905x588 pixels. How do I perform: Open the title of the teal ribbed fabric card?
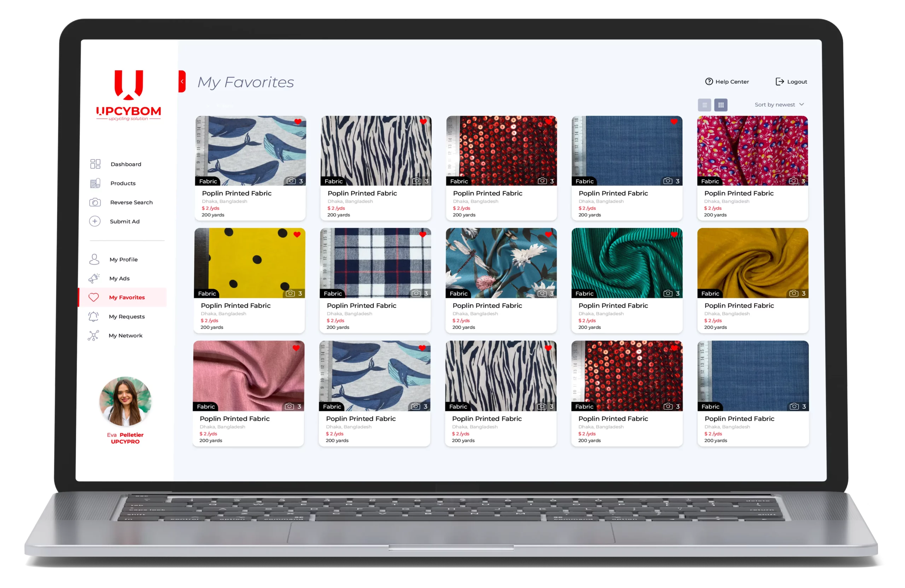(x=613, y=305)
